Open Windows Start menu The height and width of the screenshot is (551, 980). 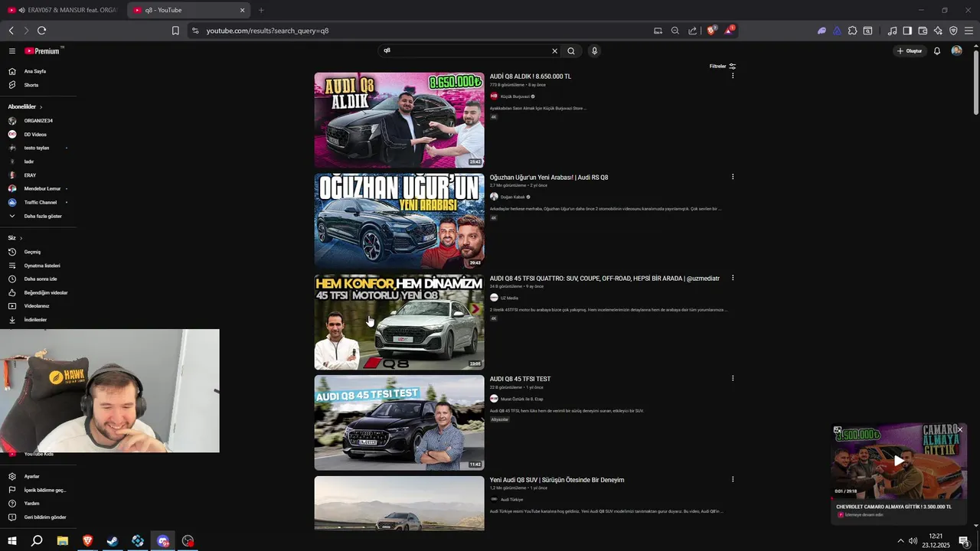click(12, 541)
